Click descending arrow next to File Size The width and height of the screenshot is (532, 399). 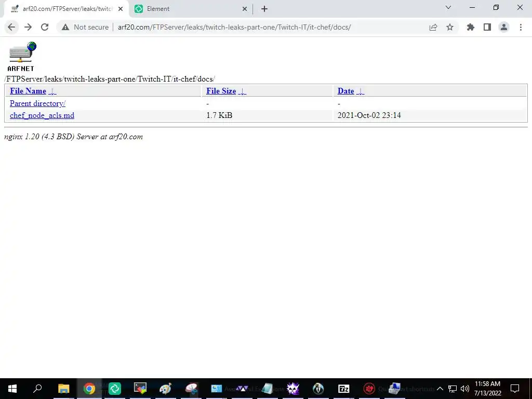click(x=242, y=91)
